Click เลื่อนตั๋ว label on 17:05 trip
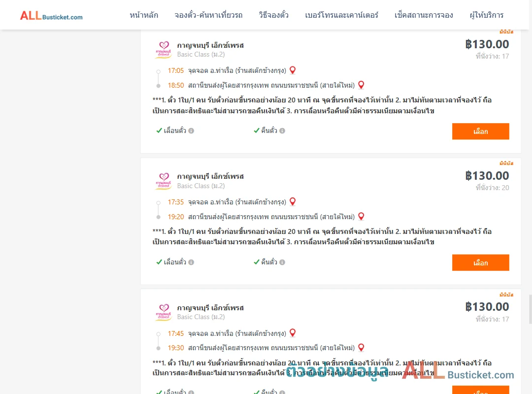This screenshot has height=394, width=532. tap(175, 131)
